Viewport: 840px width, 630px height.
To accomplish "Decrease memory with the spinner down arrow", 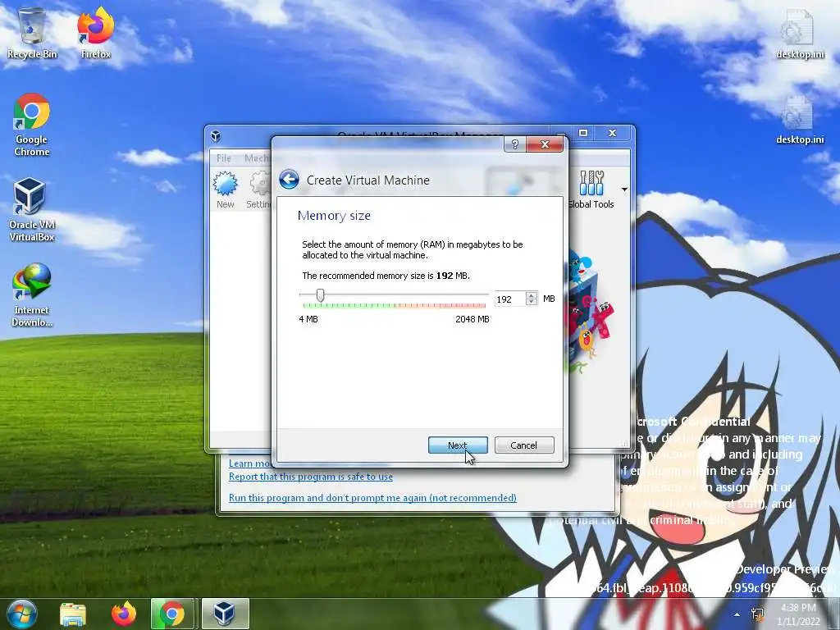I will coord(531,303).
